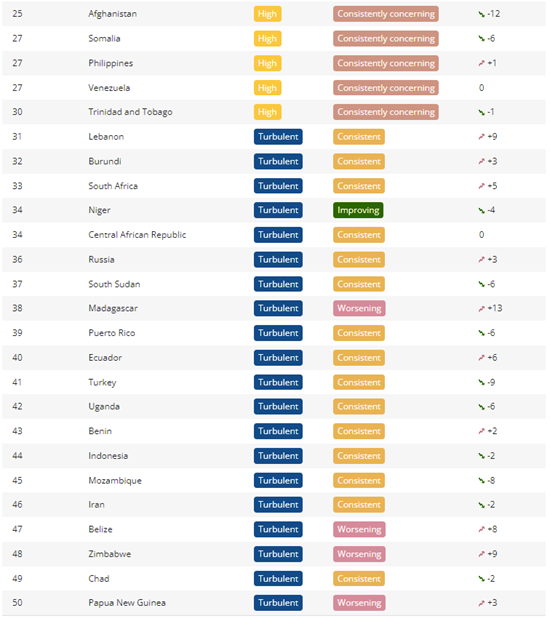Select the South Sudan country name
Image resolution: width=550 pixels, height=621 pixels.
coord(114,284)
